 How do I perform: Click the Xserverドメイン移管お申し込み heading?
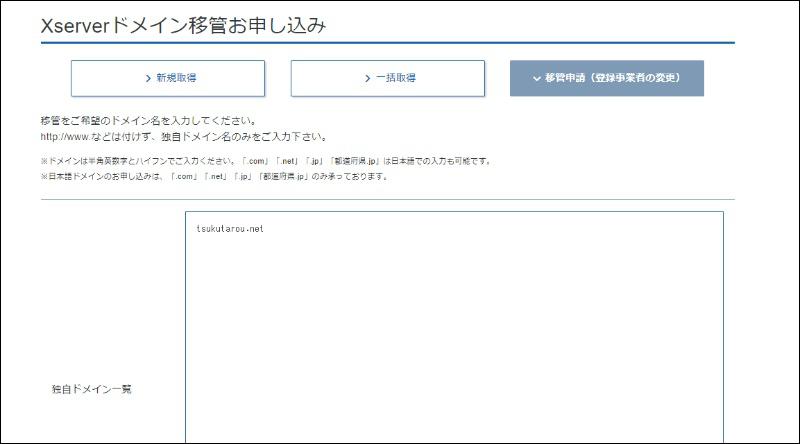tap(183, 25)
